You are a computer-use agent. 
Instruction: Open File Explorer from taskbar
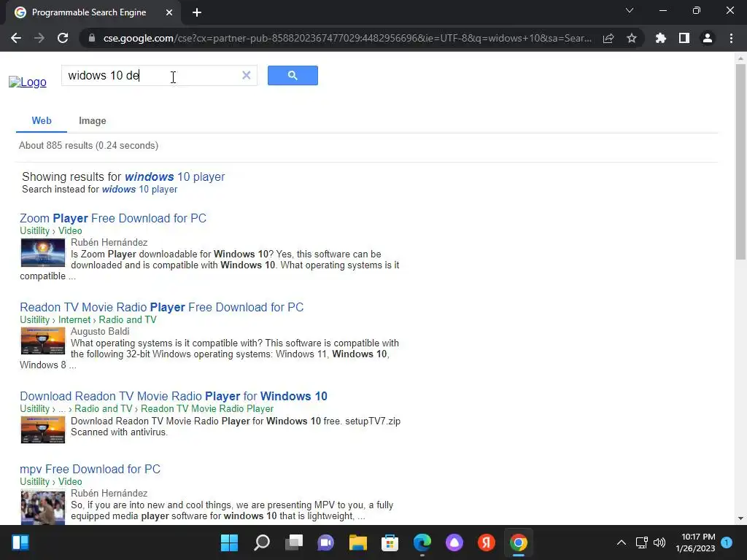357,542
